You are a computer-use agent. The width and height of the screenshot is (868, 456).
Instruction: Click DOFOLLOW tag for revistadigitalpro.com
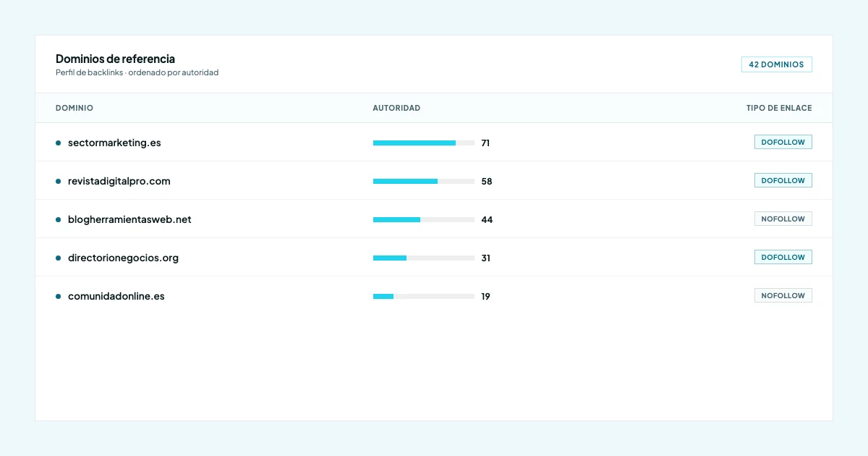coord(783,180)
